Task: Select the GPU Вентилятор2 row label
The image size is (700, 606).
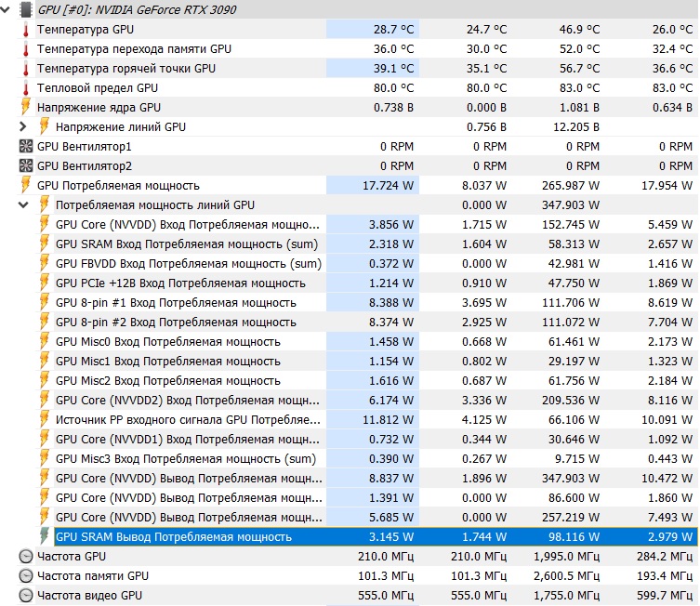Action: 85,166
